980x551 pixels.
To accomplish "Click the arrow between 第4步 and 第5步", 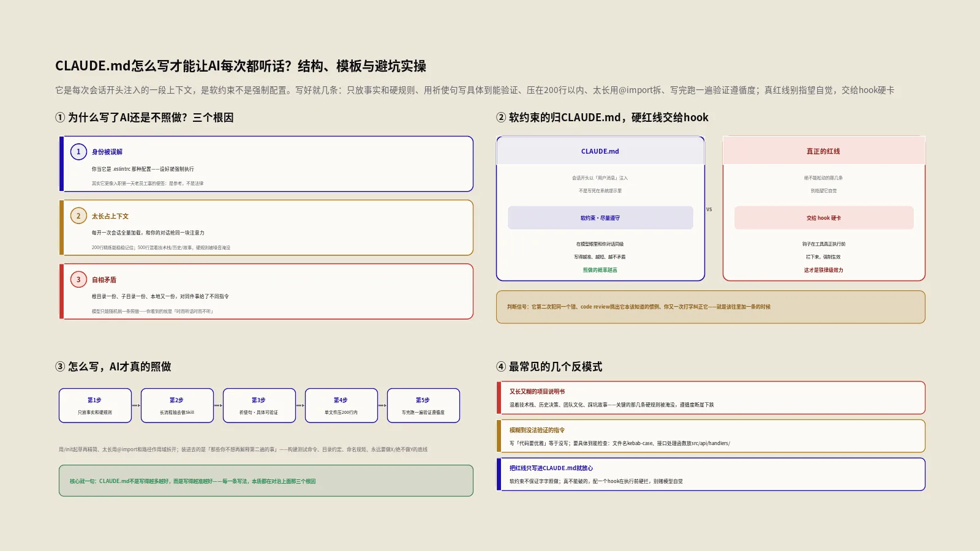I will 383,405.
